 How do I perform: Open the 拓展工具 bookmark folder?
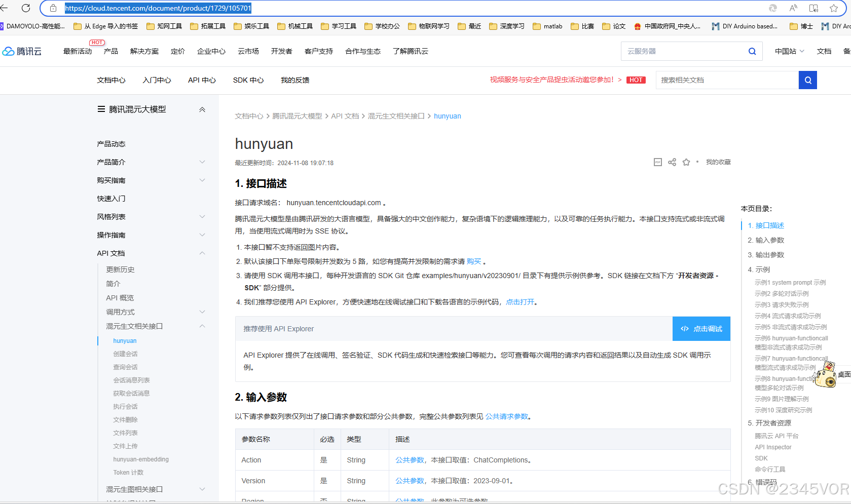click(x=208, y=26)
